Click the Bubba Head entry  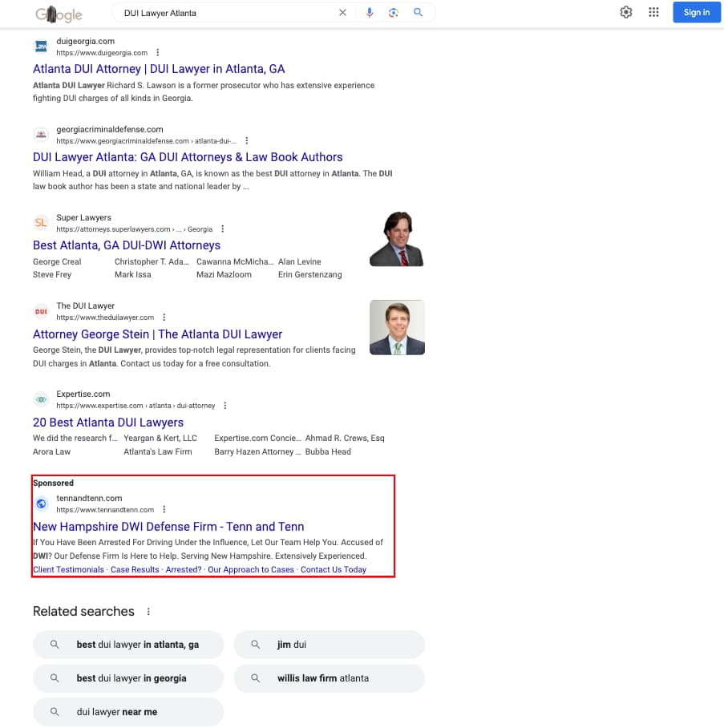pyautogui.click(x=328, y=451)
